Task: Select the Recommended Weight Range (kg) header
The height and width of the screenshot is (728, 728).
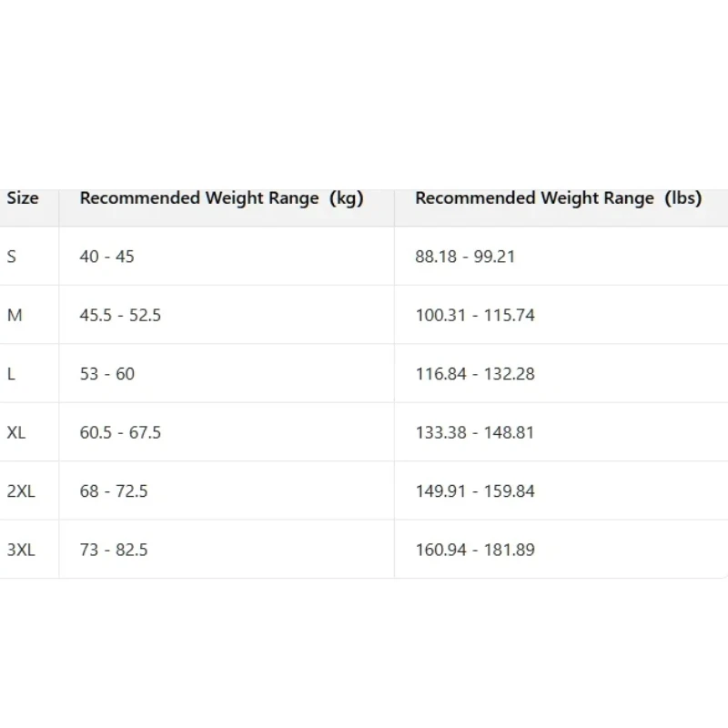Action: [x=221, y=198]
